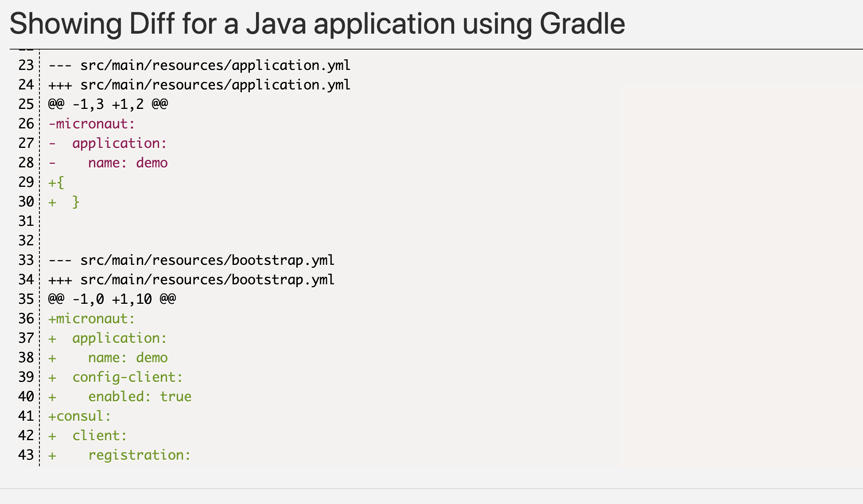
Task: Click the removed 'name: demo' line
Action: click(x=128, y=163)
